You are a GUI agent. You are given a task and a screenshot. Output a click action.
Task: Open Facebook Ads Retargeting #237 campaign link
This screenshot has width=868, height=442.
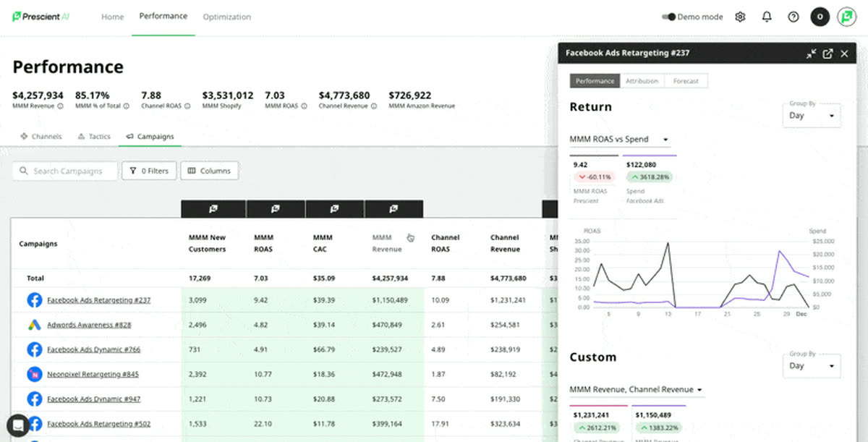pyautogui.click(x=98, y=299)
